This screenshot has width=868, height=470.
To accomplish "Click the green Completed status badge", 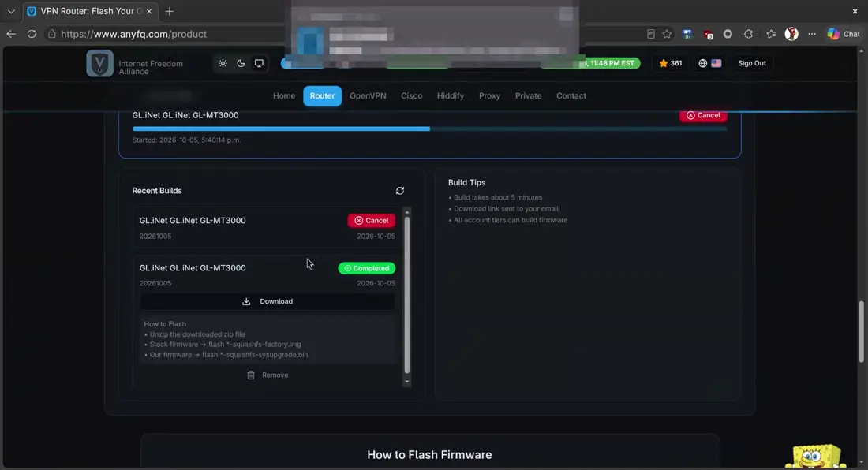I will [366, 268].
